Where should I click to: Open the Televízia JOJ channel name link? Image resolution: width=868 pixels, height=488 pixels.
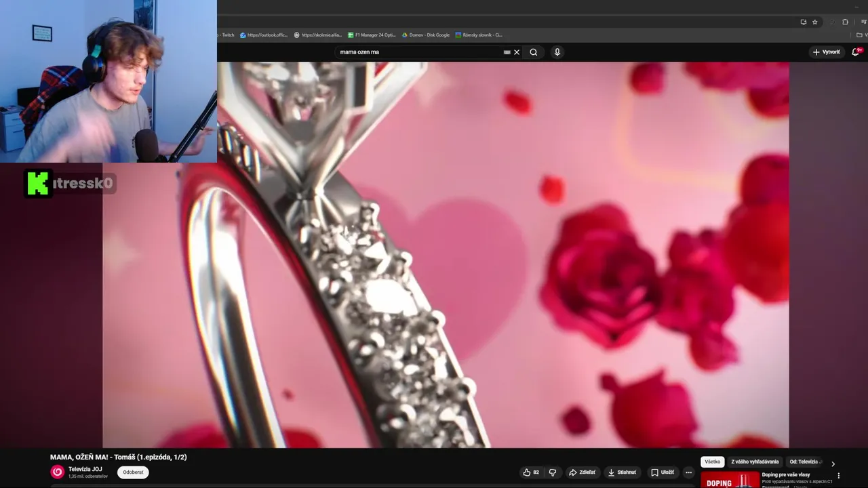click(x=85, y=469)
